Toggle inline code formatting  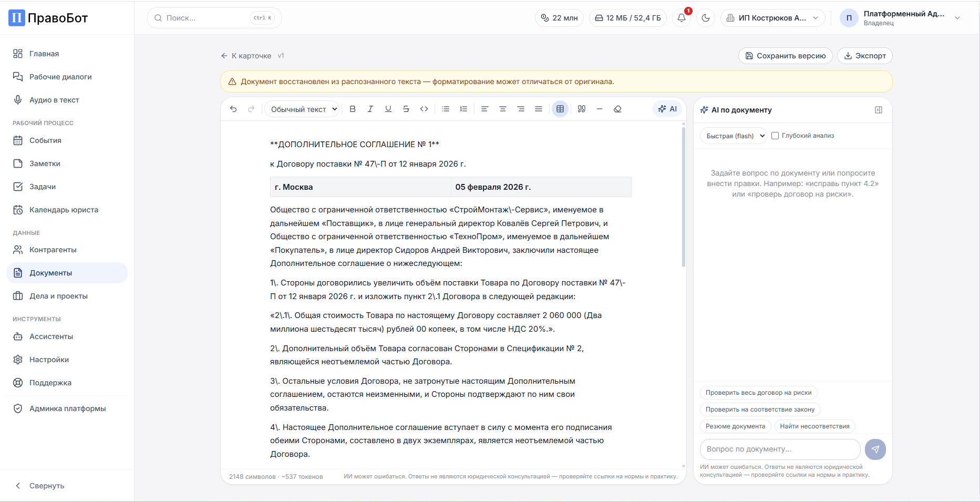[424, 109]
